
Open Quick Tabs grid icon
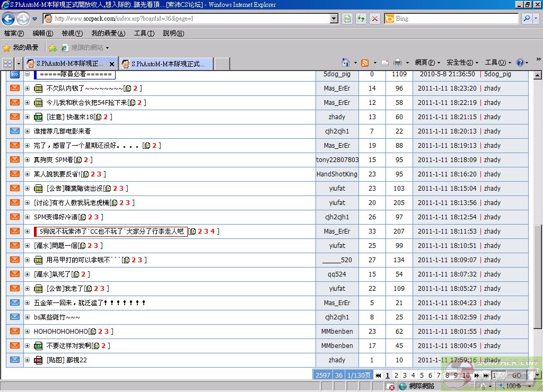click(8, 64)
